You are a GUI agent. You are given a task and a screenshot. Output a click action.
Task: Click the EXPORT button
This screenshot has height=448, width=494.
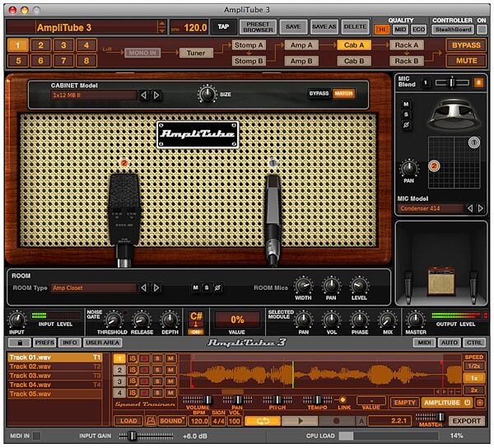pyautogui.click(x=466, y=421)
